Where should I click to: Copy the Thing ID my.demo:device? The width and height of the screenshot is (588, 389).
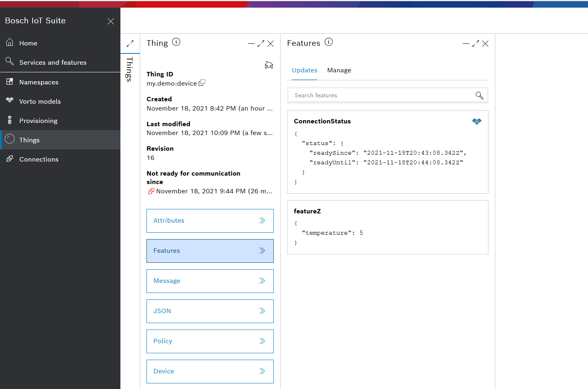[x=202, y=82]
